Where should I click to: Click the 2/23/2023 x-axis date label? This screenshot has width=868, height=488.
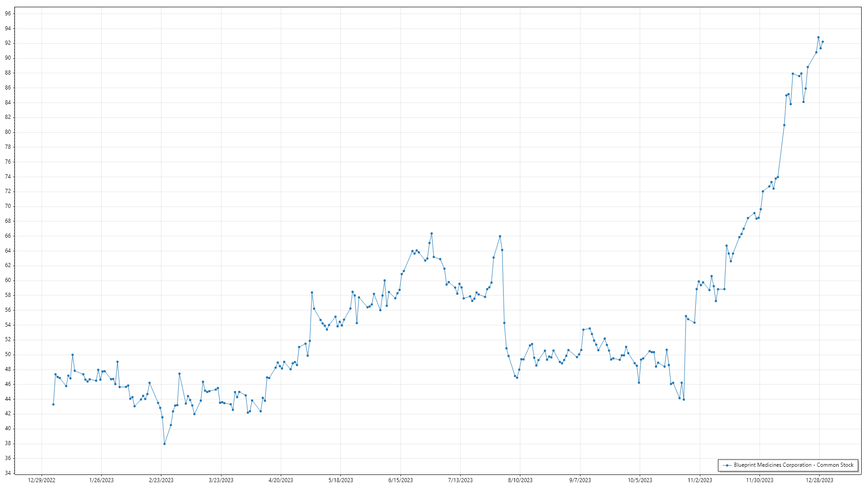pos(161,480)
